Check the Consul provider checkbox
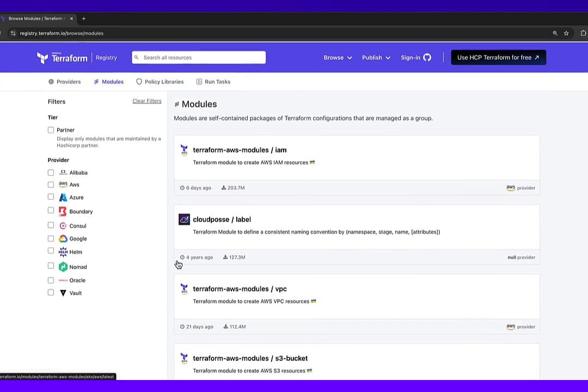Image resolution: width=588 pixels, height=392 pixels. [x=51, y=225]
